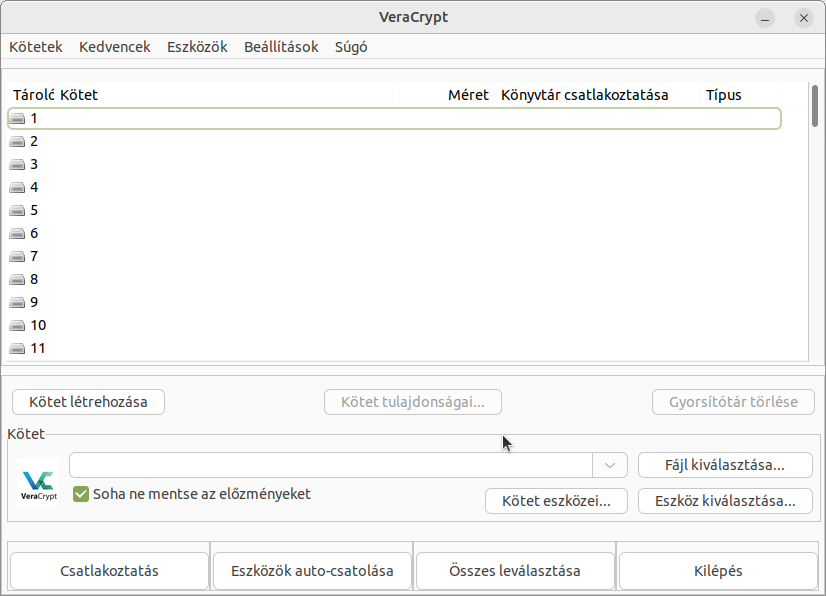Click Gyorsítótár törlése button
The width and height of the screenshot is (826, 596).
[x=733, y=402]
